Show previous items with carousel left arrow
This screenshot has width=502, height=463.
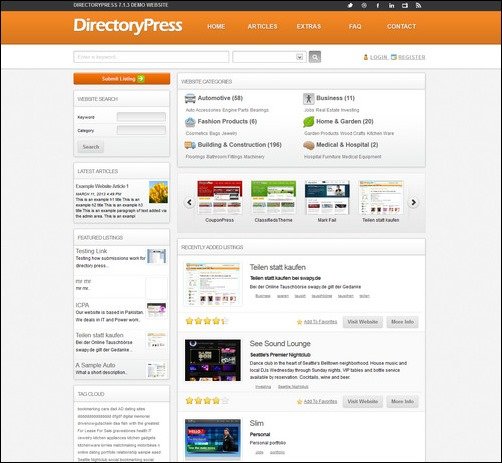tap(189, 202)
